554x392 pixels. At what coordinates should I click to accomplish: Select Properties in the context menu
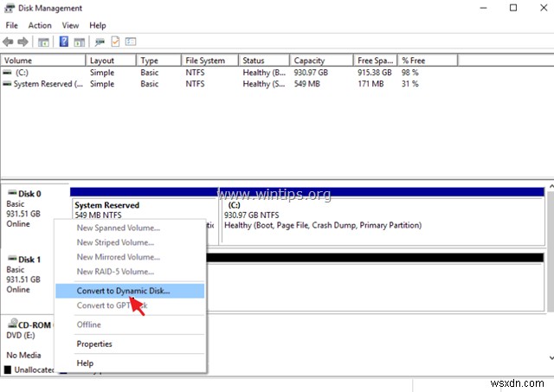click(x=130, y=344)
